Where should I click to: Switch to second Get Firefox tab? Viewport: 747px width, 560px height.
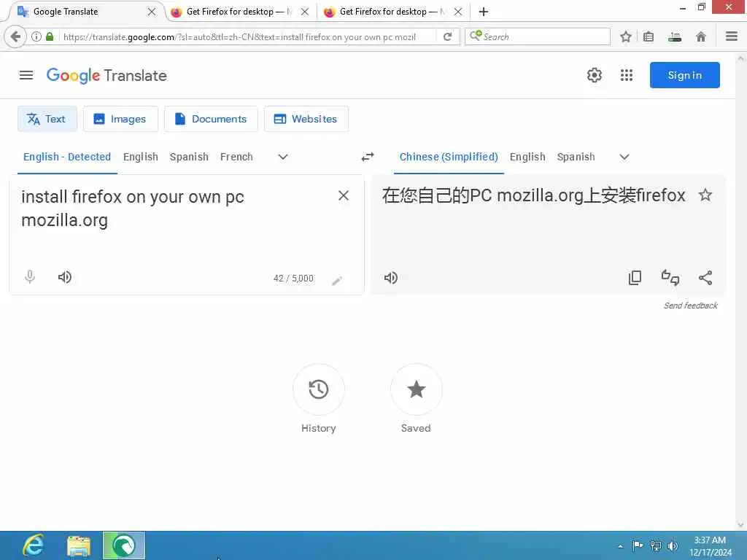pyautogui.click(x=239, y=12)
